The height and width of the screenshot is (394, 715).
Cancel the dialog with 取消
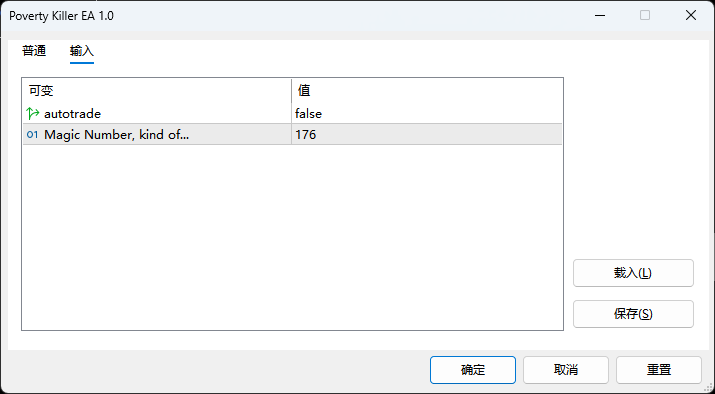(566, 370)
